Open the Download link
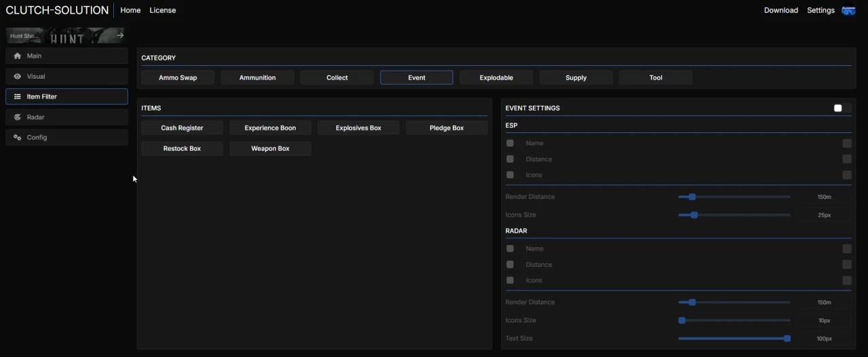 tap(781, 10)
